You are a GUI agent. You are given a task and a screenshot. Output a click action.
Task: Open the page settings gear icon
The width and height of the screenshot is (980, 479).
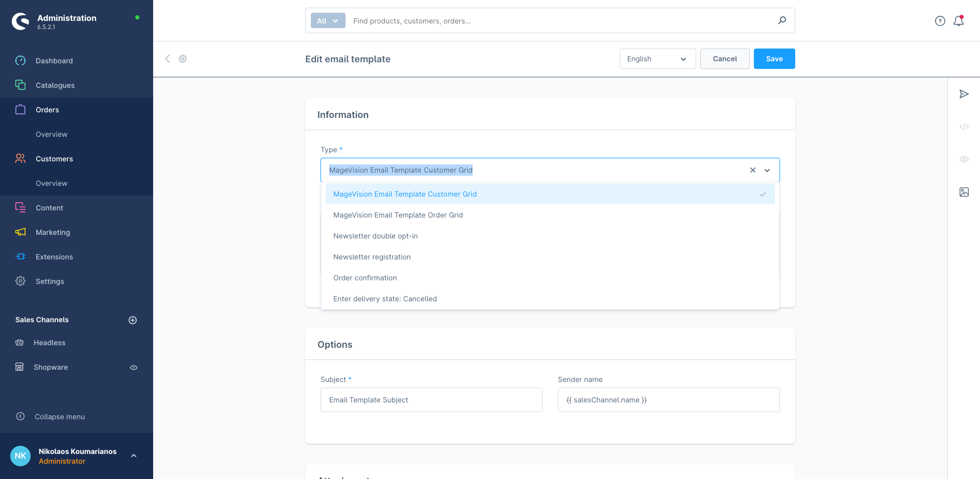183,59
